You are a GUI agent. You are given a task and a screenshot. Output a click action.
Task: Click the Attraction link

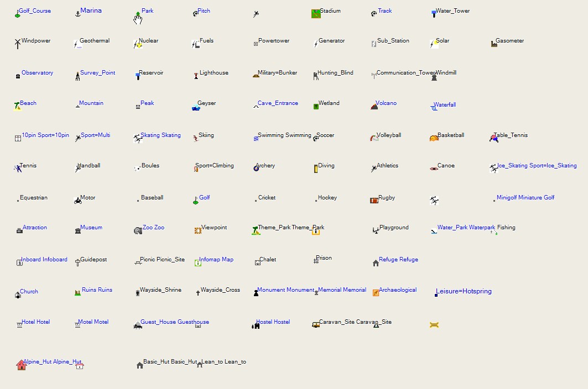tap(34, 228)
